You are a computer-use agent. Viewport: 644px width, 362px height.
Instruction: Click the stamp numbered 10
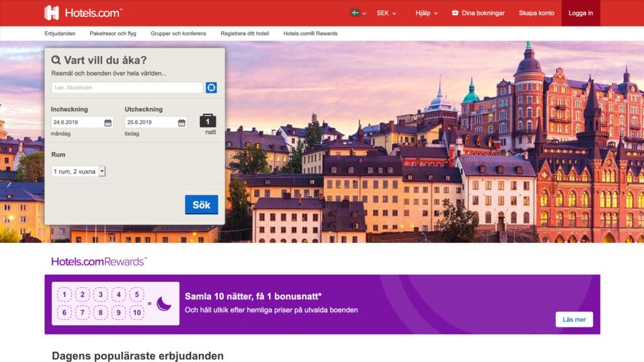136,313
